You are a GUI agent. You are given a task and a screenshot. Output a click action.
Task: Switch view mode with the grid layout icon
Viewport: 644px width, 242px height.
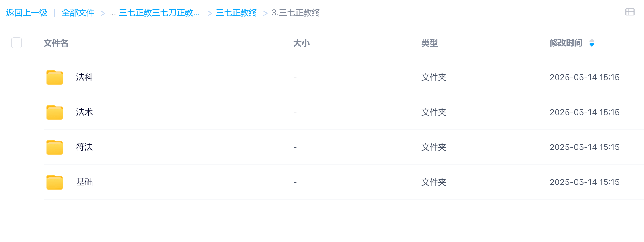[x=630, y=12]
